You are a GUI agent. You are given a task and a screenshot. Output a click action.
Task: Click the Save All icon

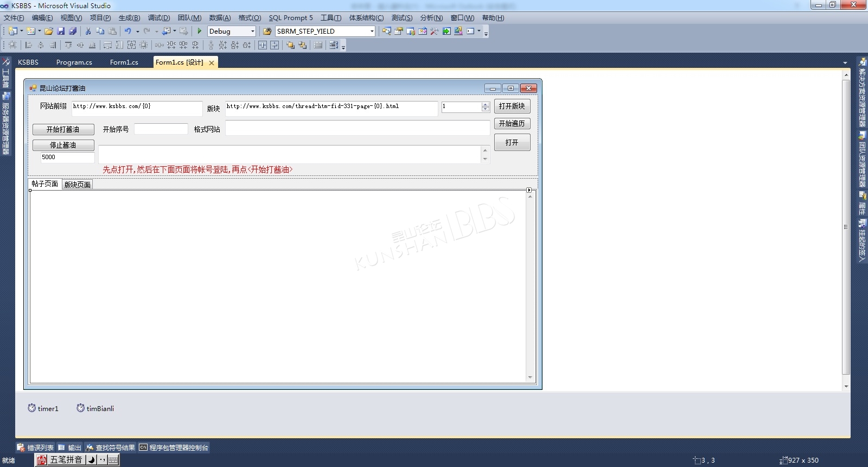click(x=73, y=31)
